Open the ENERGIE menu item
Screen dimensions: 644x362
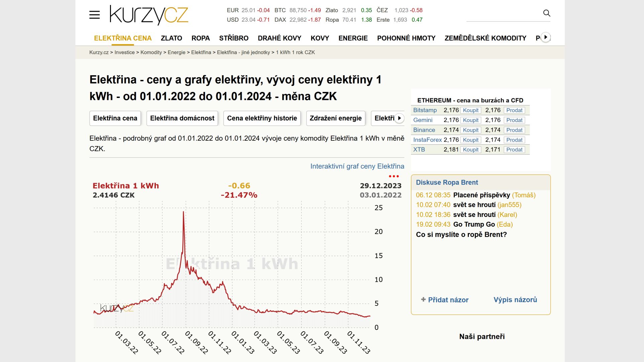point(353,38)
